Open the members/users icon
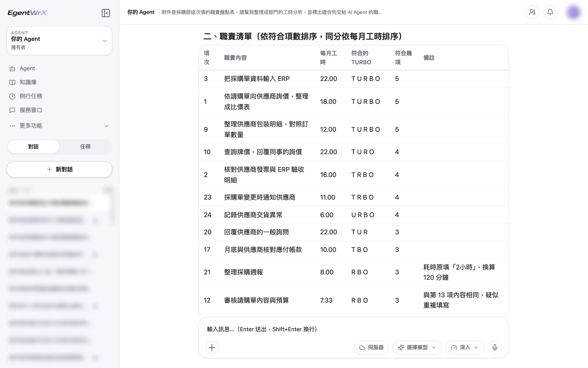This screenshot has height=368, width=588. pyautogui.click(x=532, y=12)
